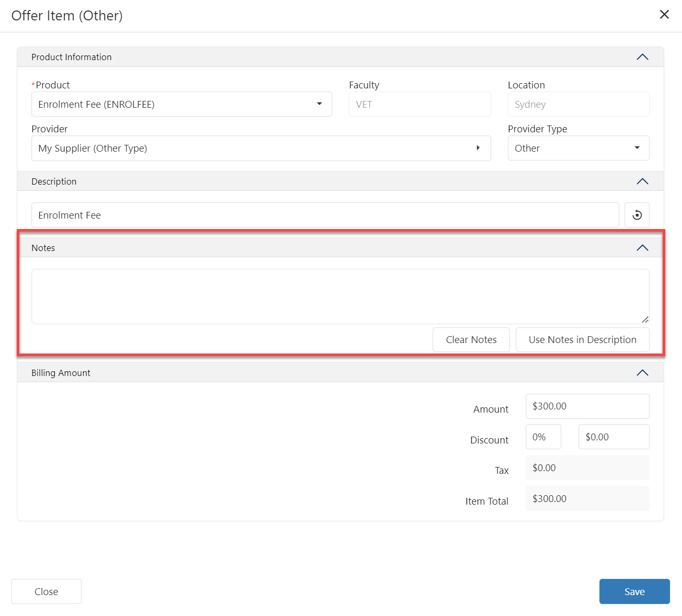Click the reset description icon button
Viewport: 682px width, 616px height.
(636, 215)
